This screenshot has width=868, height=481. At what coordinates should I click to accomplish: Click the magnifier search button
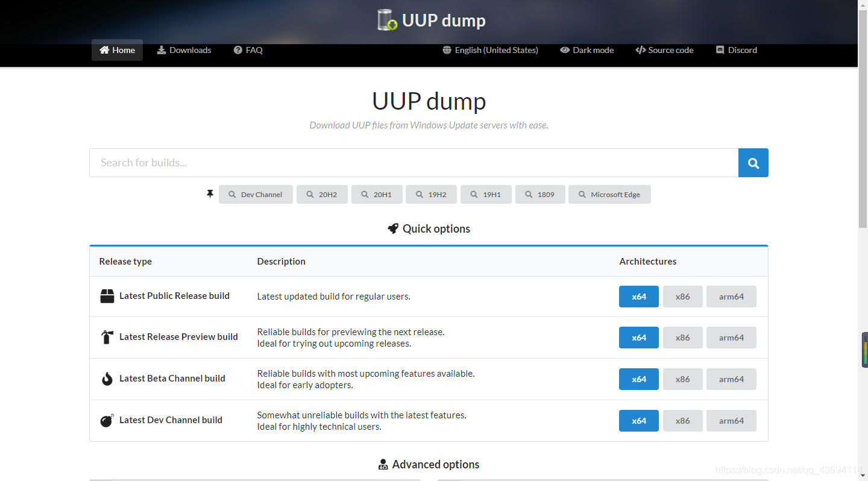coord(753,163)
